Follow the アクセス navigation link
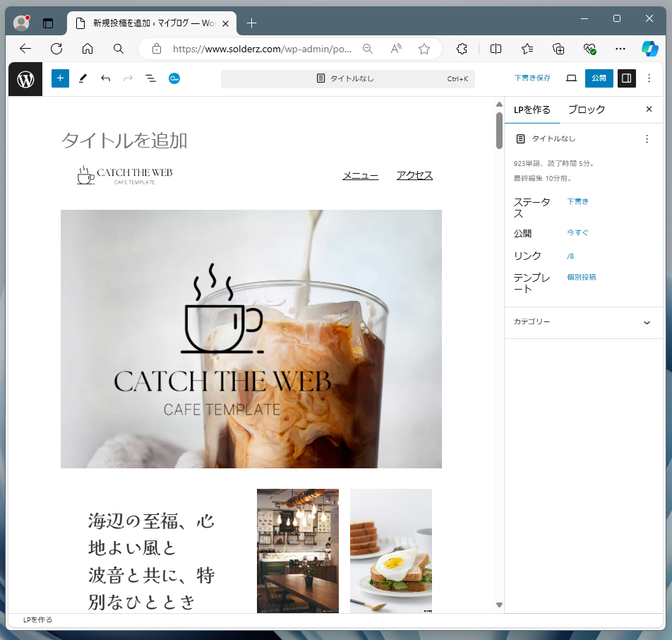Viewport: 672px width, 640px height. coord(415,176)
